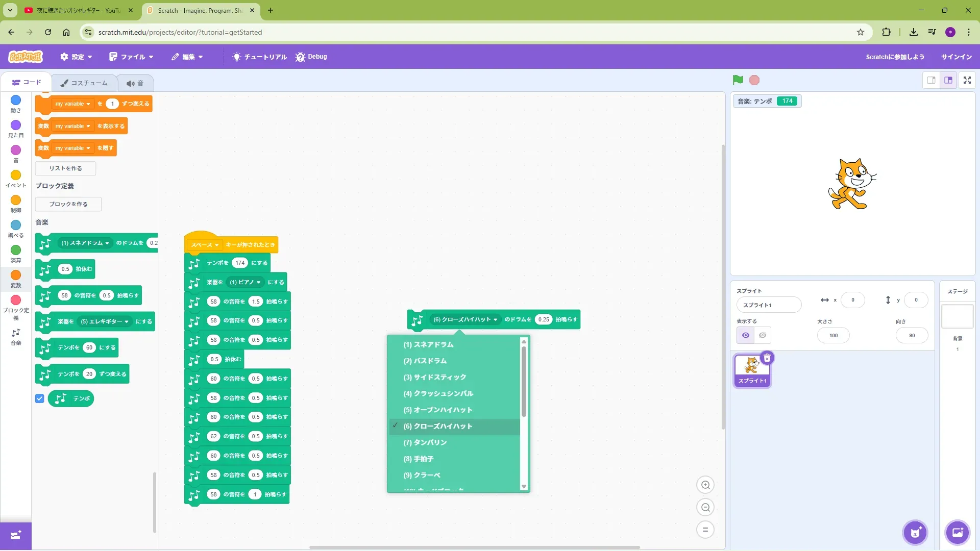Zoom out on the code workspace
The image size is (980, 551).
click(705, 508)
